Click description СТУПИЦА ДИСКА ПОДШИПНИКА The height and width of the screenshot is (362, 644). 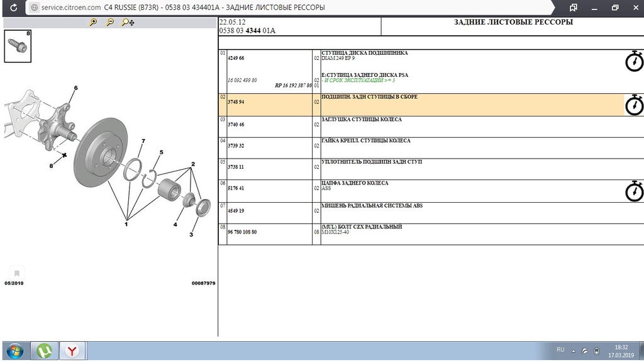[365, 53]
